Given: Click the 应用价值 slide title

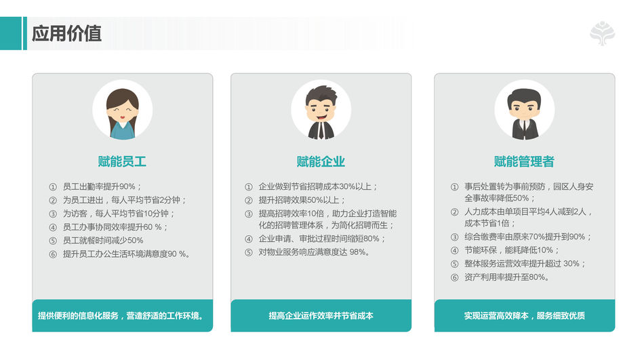Looking at the screenshot, I should [x=66, y=33].
